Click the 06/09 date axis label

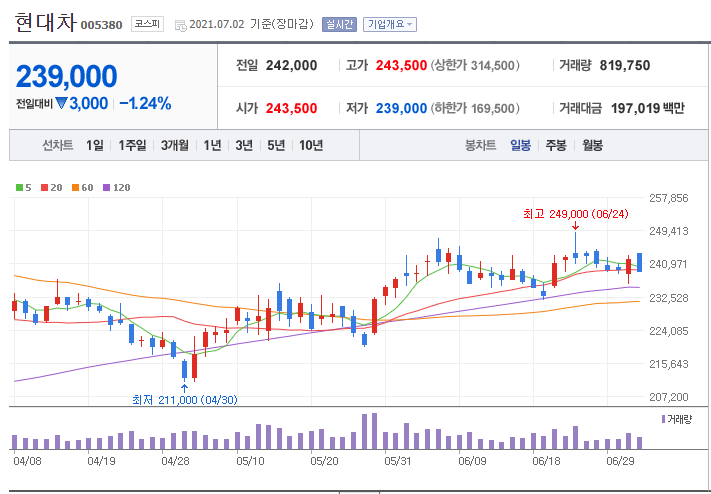[x=472, y=462]
